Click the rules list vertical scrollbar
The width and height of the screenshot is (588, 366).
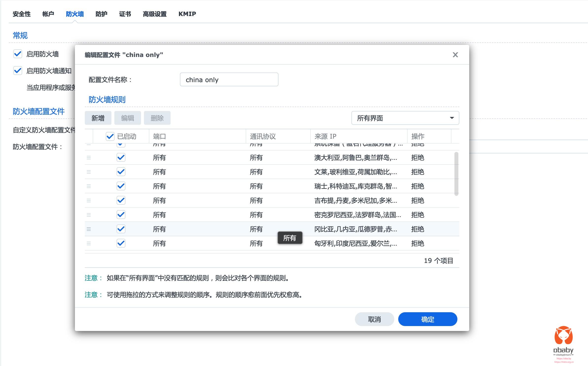(456, 174)
